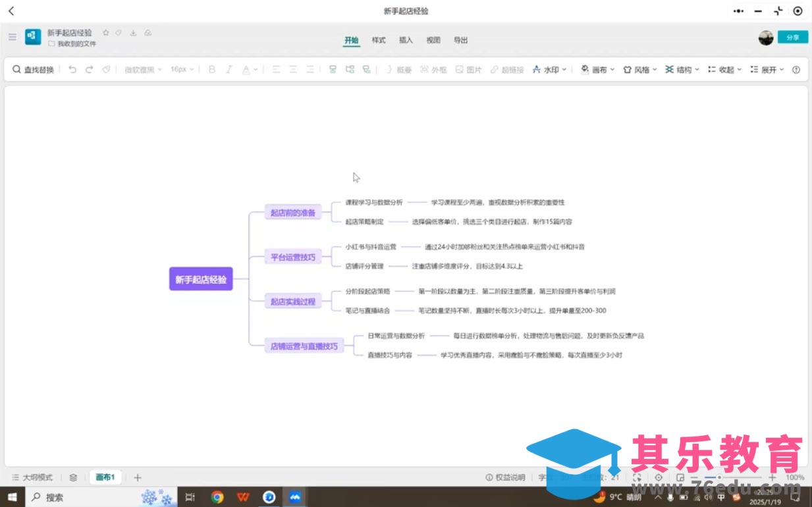Open the 导出 export tab
This screenshot has width=812, height=507.
pyautogui.click(x=460, y=40)
